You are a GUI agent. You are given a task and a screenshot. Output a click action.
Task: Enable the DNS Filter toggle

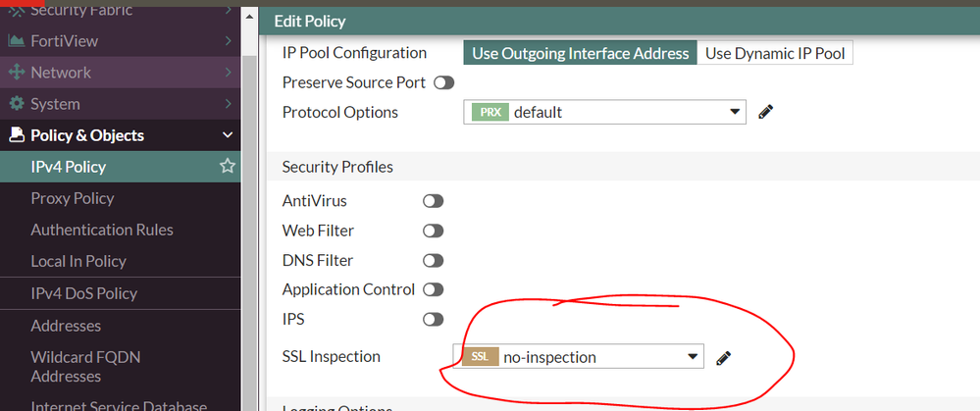[x=433, y=261]
